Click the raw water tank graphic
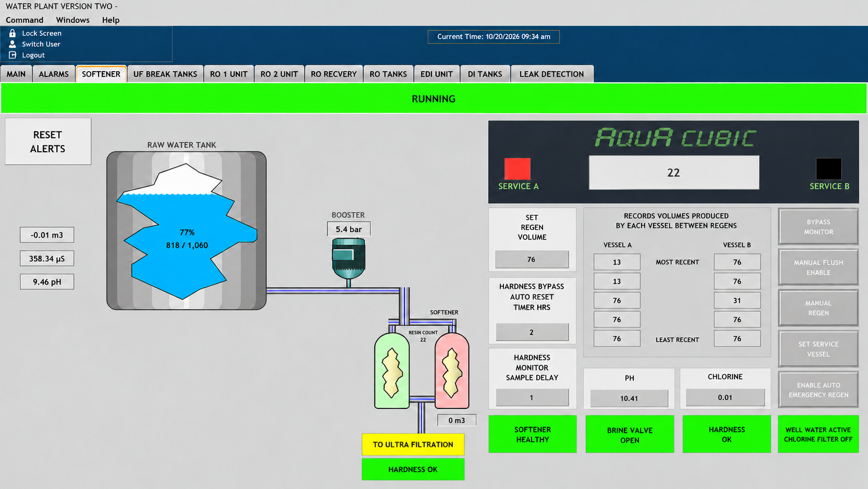The width and height of the screenshot is (868, 489). (186, 231)
